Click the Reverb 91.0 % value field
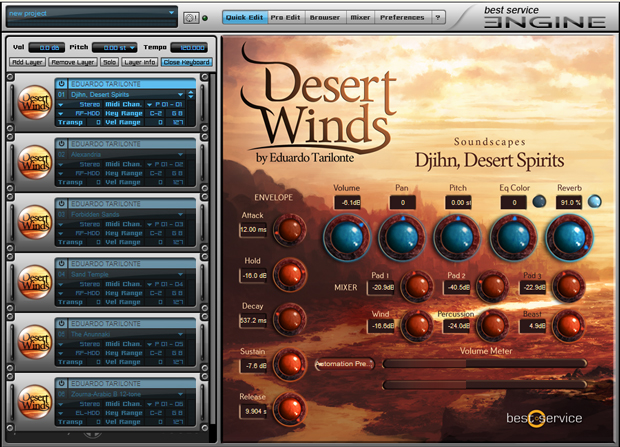The width and height of the screenshot is (620, 447). pyautogui.click(x=569, y=203)
